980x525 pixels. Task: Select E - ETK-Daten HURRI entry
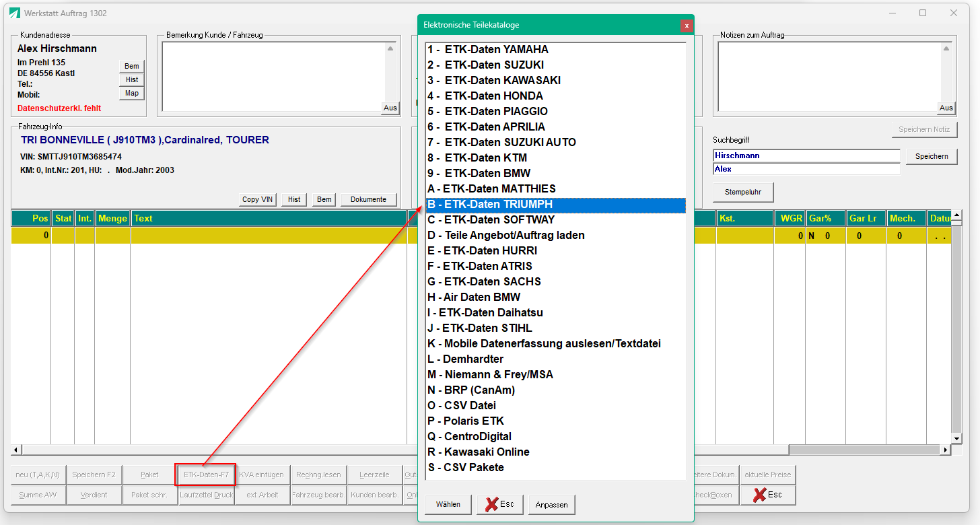(555, 251)
